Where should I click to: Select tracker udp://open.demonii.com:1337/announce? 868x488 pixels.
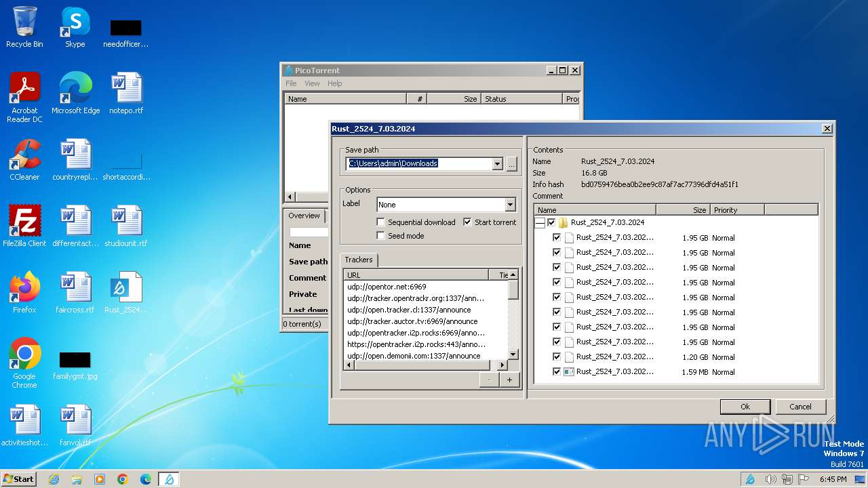pyautogui.click(x=414, y=356)
